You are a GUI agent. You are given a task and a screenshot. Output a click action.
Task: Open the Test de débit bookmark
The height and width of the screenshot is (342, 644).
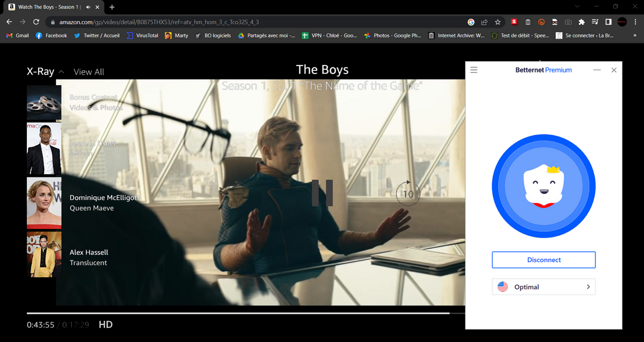[x=520, y=35]
